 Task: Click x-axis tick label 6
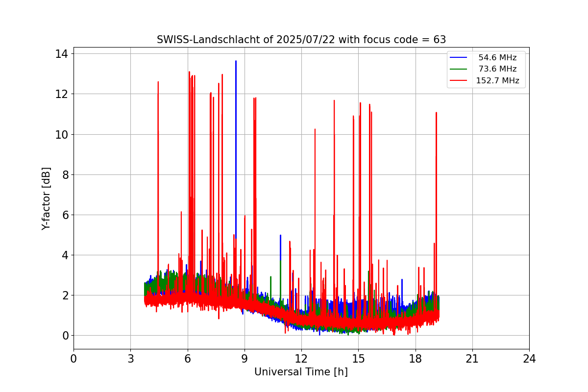point(187,359)
